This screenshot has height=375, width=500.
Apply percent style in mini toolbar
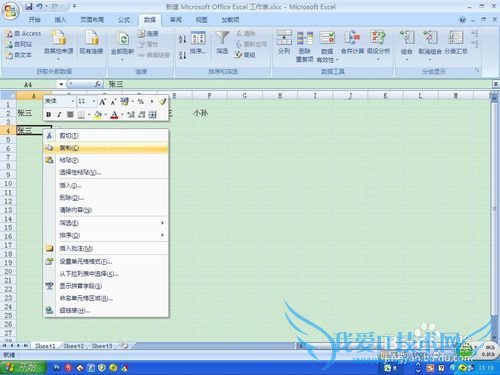pos(141,101)
